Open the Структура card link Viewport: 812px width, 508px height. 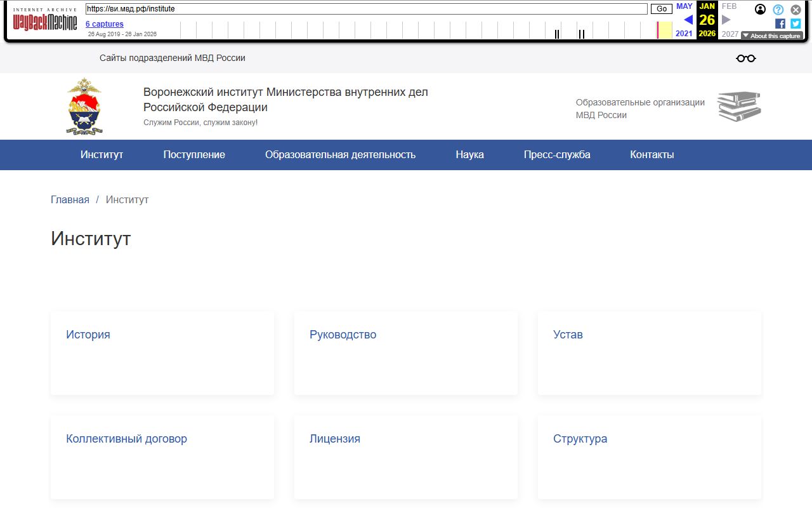coord(580,439)
